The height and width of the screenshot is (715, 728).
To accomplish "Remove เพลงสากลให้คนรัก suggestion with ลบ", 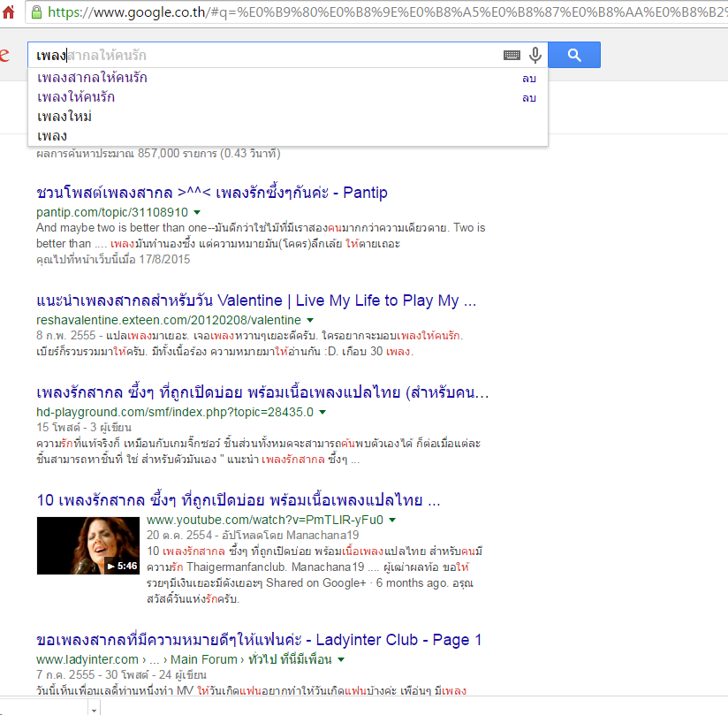I will click(x=529, y=79).
